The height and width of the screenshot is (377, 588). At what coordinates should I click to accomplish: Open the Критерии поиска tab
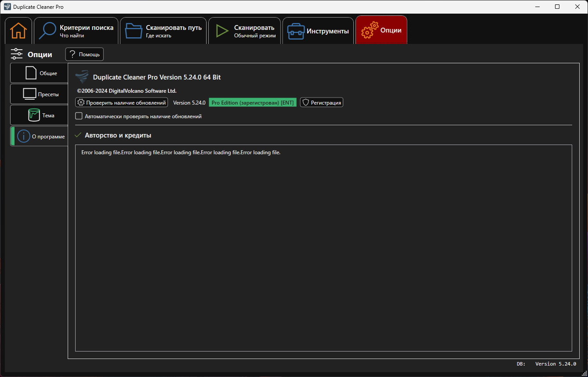76,31
